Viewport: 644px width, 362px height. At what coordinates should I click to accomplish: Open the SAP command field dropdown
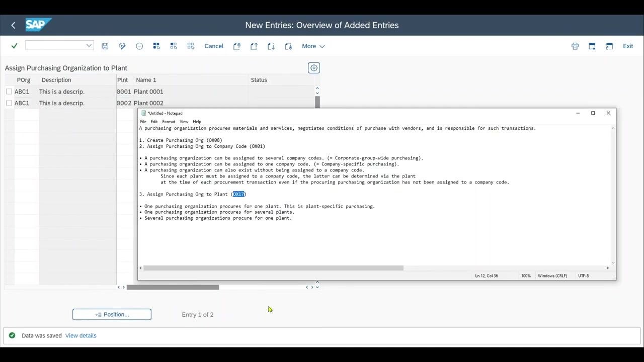89,45
